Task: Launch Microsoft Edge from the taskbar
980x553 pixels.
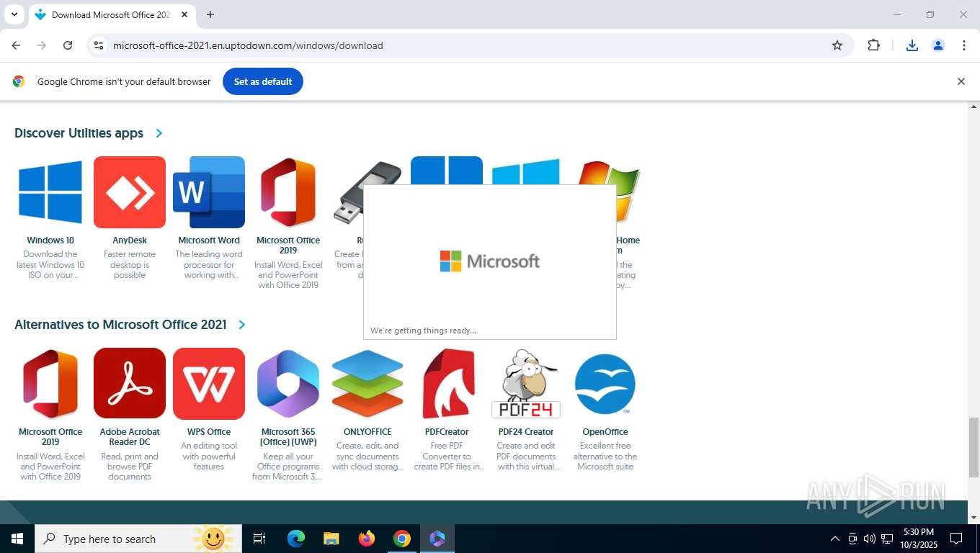Action: click(296, 539)
